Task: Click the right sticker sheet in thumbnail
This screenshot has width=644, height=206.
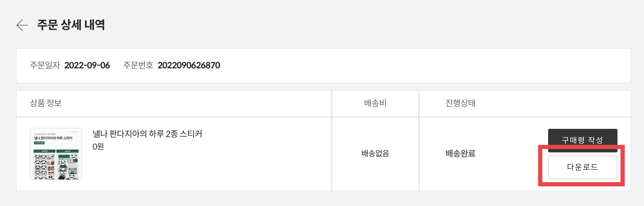Action: [68, 165]
